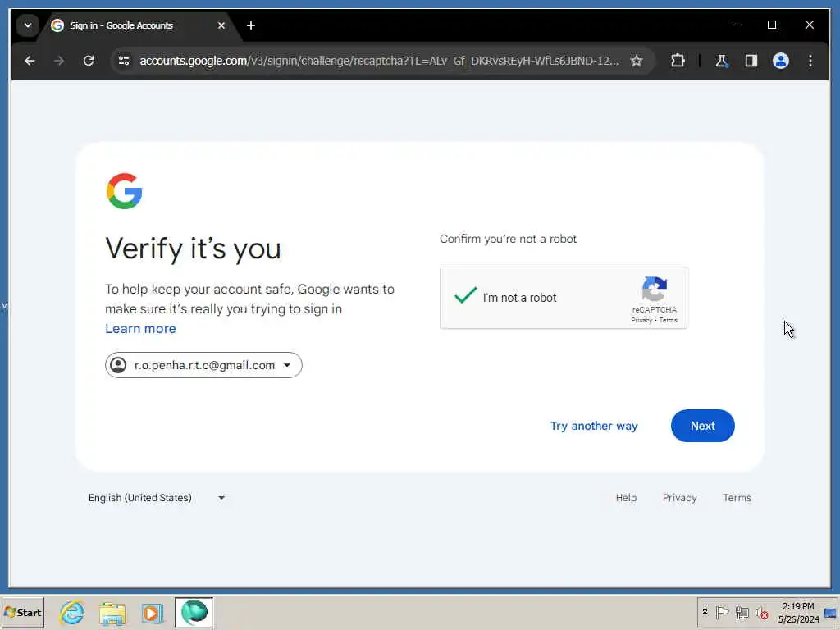This screenshot has height=630, width=840.
Task: Open the Extensions puzzle icon
Action: pos(678,61)
